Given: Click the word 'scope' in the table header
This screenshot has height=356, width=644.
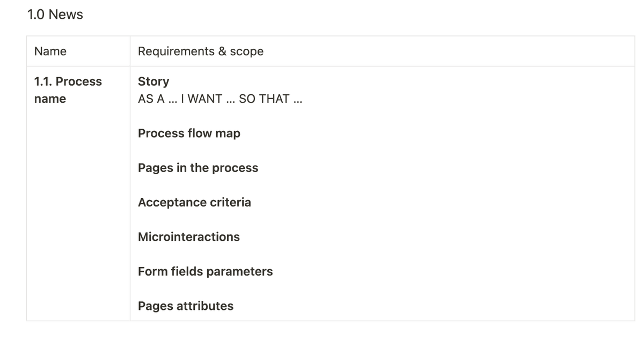Looking at the screenshot, I should (247, 51).
